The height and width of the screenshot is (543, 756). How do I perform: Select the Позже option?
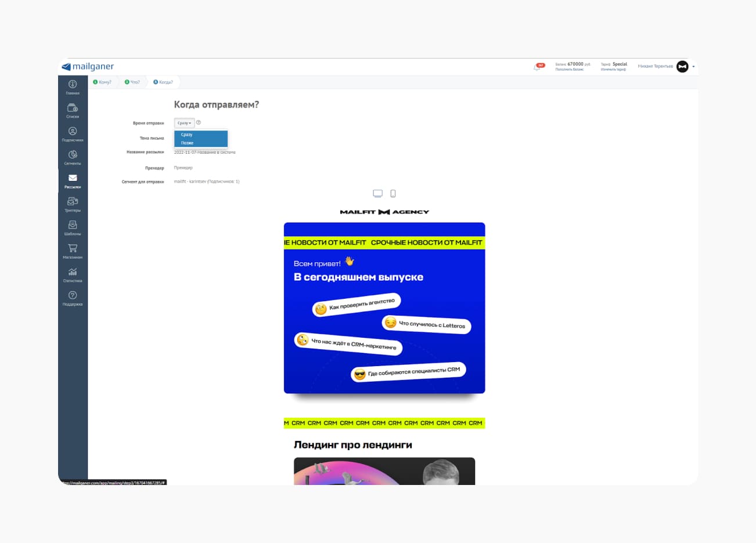click(x=201, y=143)
